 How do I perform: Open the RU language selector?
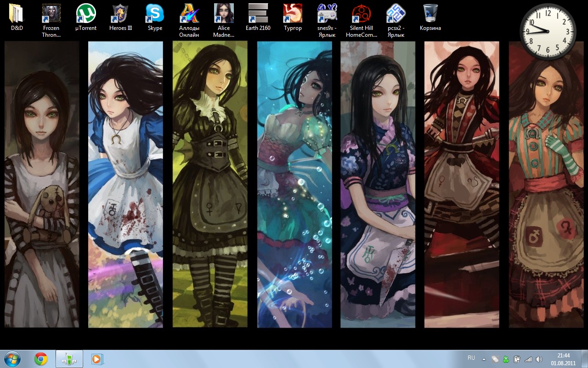tap(471, 358)
